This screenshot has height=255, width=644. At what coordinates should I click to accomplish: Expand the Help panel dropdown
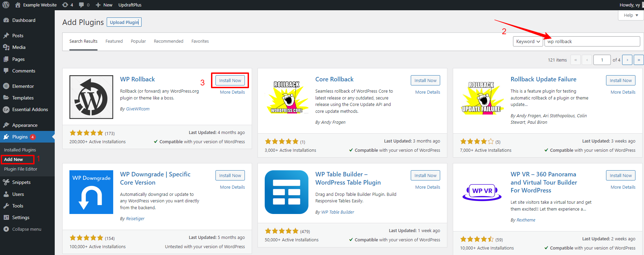point(631,15)
